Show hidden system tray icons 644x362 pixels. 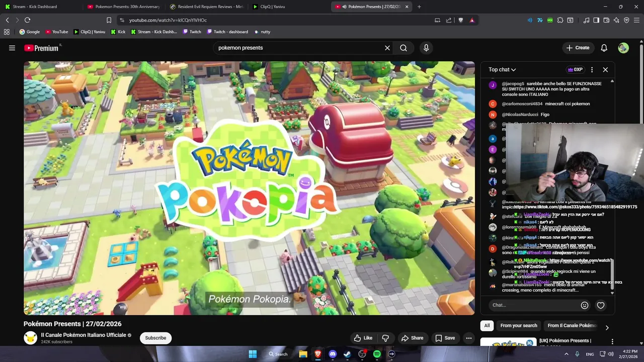tap(567, 354)
